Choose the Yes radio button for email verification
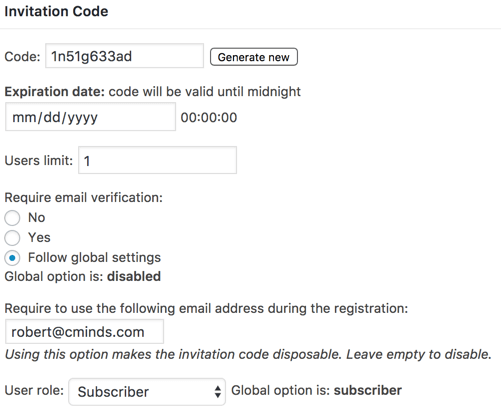The height and width of the screenshot is (420, 501). coord(12,238)
